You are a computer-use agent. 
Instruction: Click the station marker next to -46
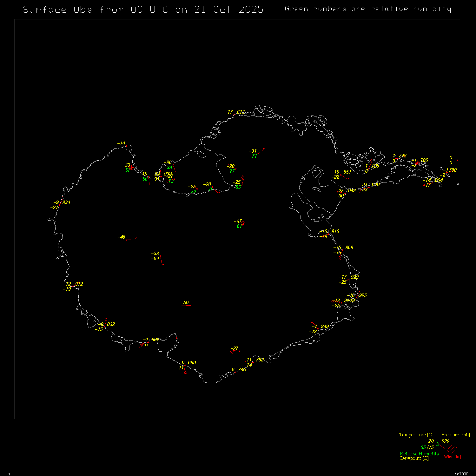(127, 240)
